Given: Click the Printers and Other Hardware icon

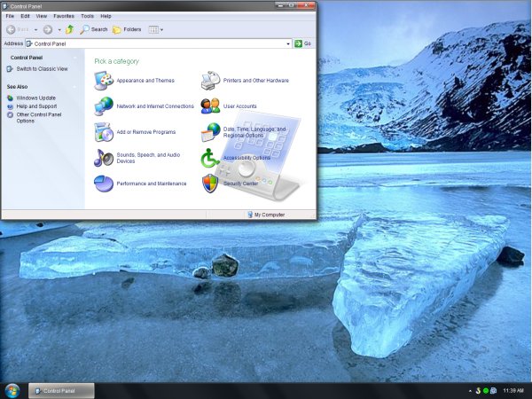Looking at the screenshot, I should (x=210, y=81).
